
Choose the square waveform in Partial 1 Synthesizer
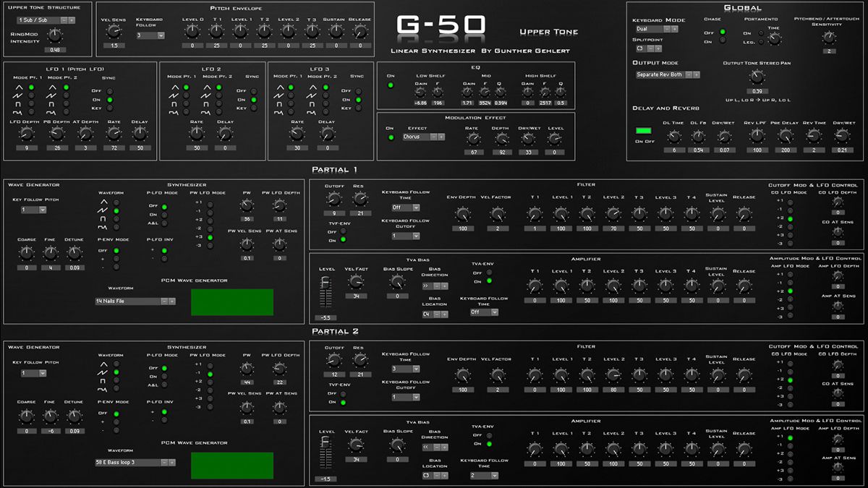(116, 219)
